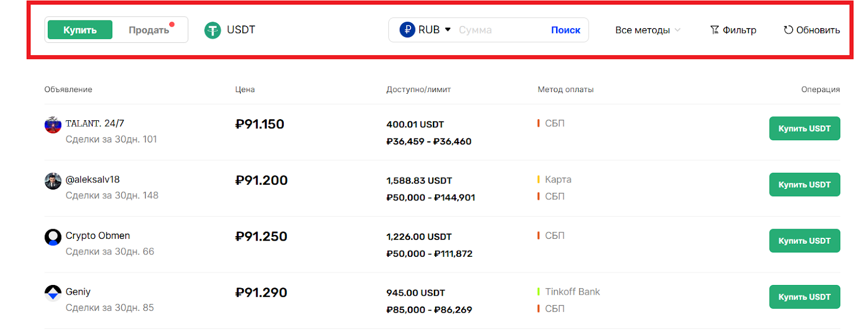Open the Все методы payment dropdown

point(647,30)
